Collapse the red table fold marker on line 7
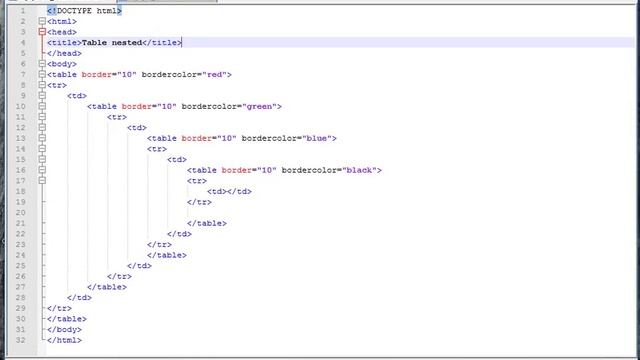Screen dimensions: 640x360 tap(42, 74)
